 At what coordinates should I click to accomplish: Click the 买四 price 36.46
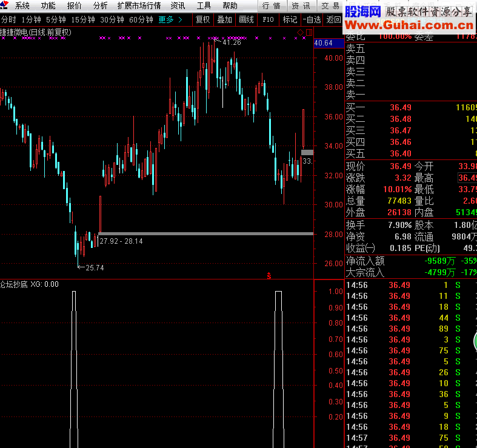click(x=401, y=142)
